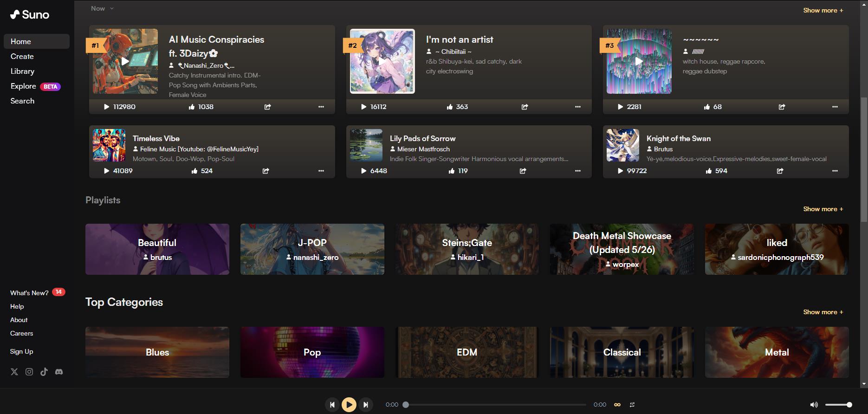Mute audio using the speaker icon
The image size is (868, 414).
click(x=814, y=405)
